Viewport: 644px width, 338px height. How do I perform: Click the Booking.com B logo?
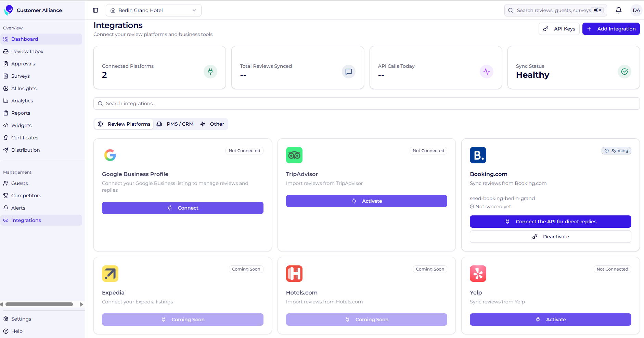point(478,155)
